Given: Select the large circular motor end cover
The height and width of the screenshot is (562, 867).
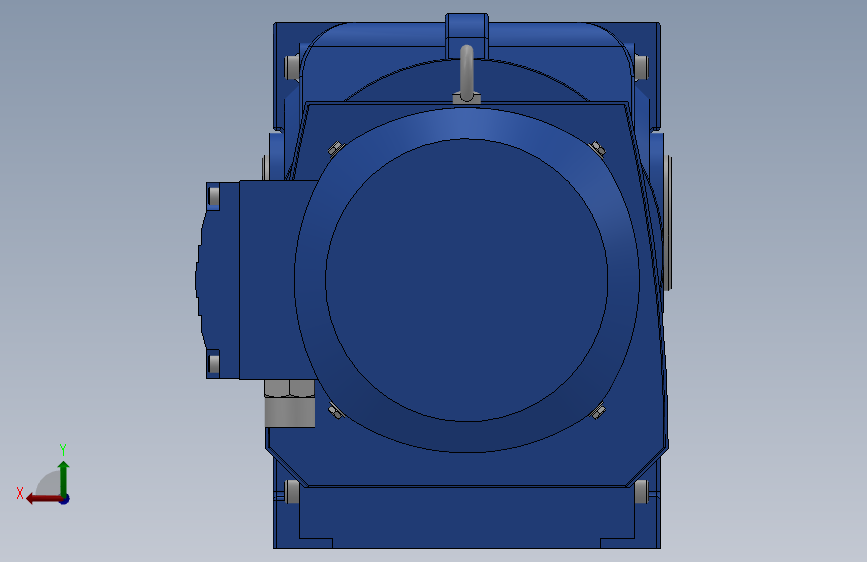Looking at the screenshot, I should tap(467, 280).
